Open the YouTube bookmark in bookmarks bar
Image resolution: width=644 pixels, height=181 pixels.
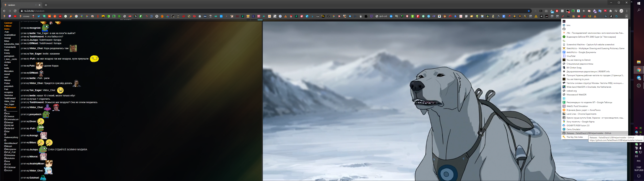15,16
